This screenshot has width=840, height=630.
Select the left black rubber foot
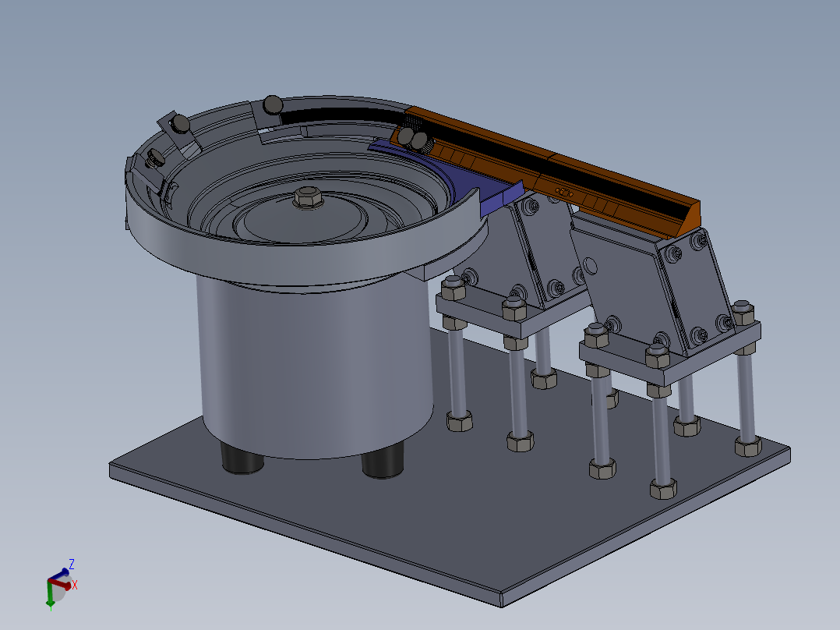(x=242, y=458)
